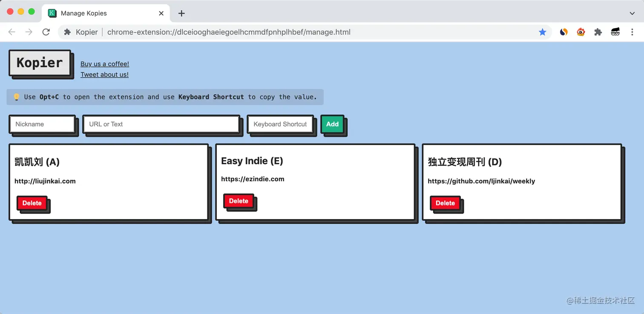644x314 pixels.
Task: Click the extension puzzle icon in address bar
Action: pyautogui.click(x=67, y=32)
